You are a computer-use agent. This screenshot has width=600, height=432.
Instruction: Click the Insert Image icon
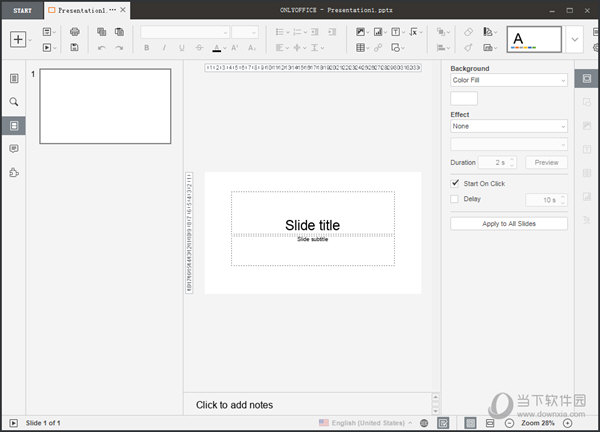(360, 32)
